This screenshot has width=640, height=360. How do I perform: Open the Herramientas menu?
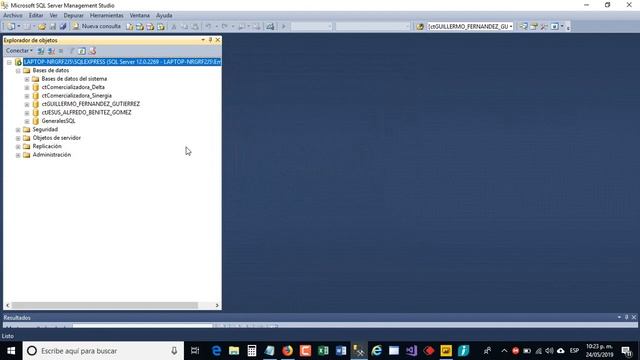pyautogui.click(x=107, y=15)
